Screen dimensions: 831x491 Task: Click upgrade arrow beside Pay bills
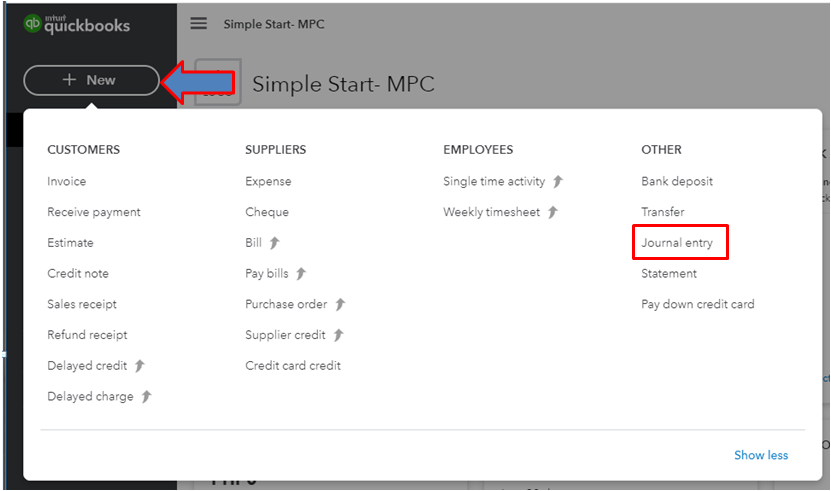click(301, 274)
